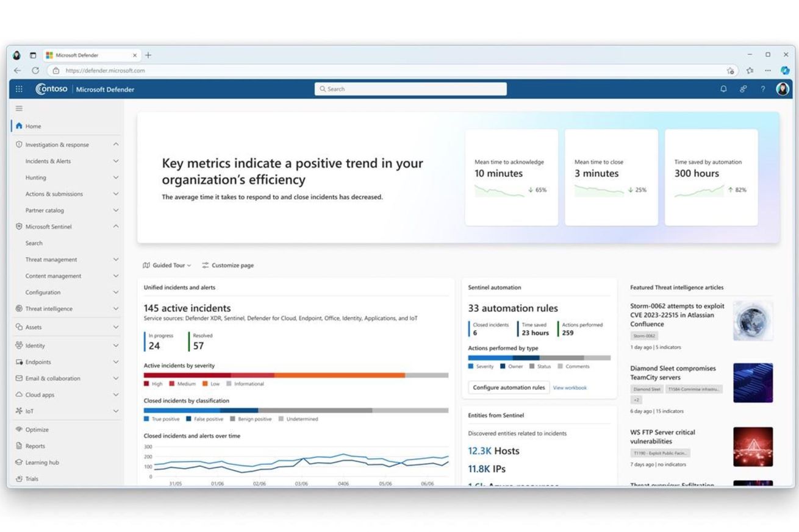
Task: Open the browser settings ellipsis menu
Action: [x=768, y=71]
